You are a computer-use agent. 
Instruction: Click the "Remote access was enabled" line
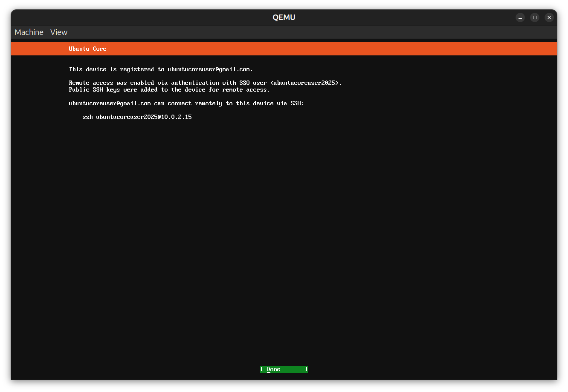pos(205,83)
